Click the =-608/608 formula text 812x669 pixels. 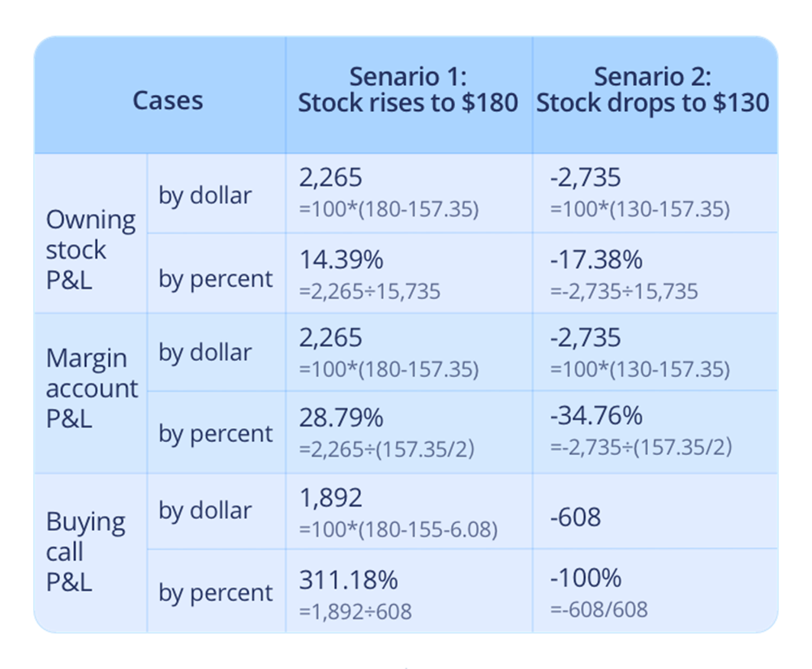coord(599,608)
